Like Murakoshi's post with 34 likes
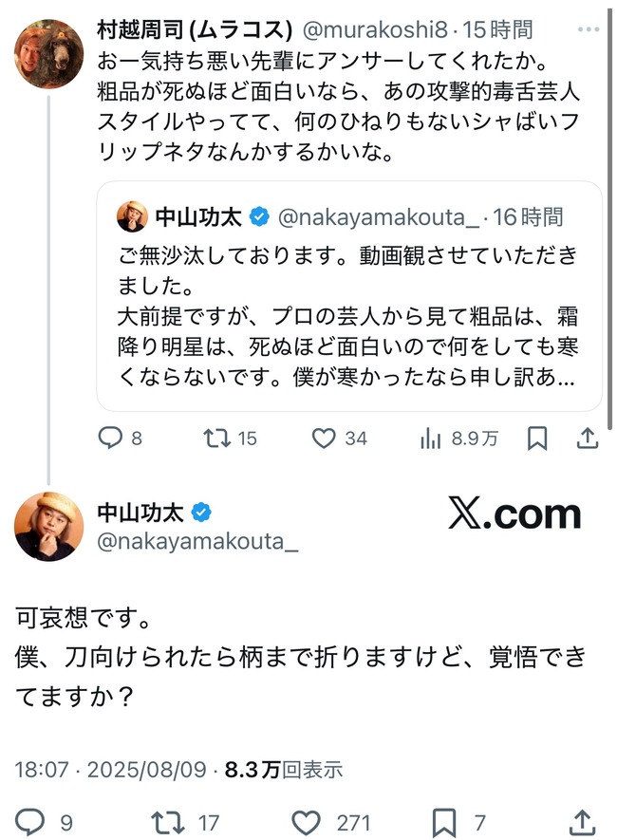 [x=326, y=438]
